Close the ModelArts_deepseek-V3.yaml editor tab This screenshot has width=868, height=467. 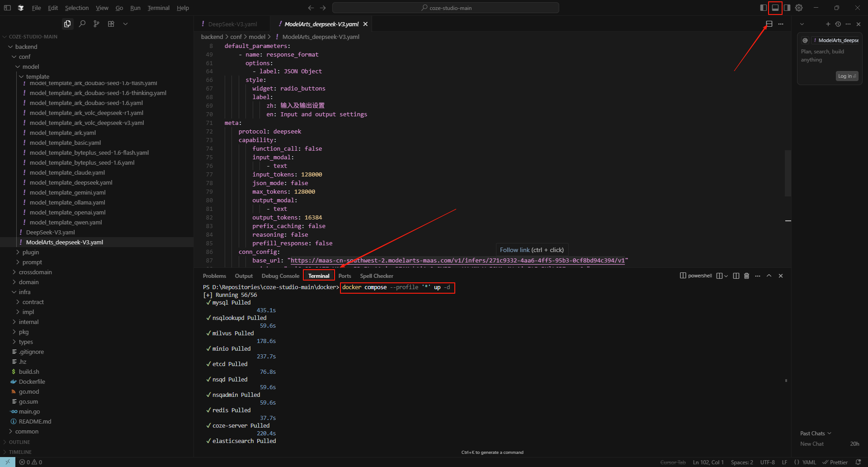[365, 24]
